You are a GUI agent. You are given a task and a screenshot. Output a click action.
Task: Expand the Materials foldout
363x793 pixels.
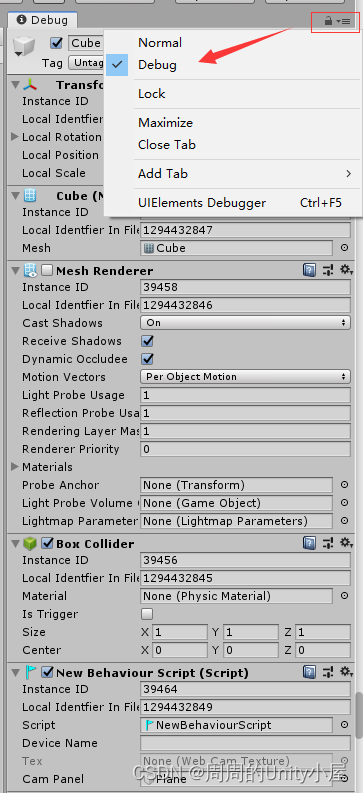pyautogui.click(x=15, y=467)
